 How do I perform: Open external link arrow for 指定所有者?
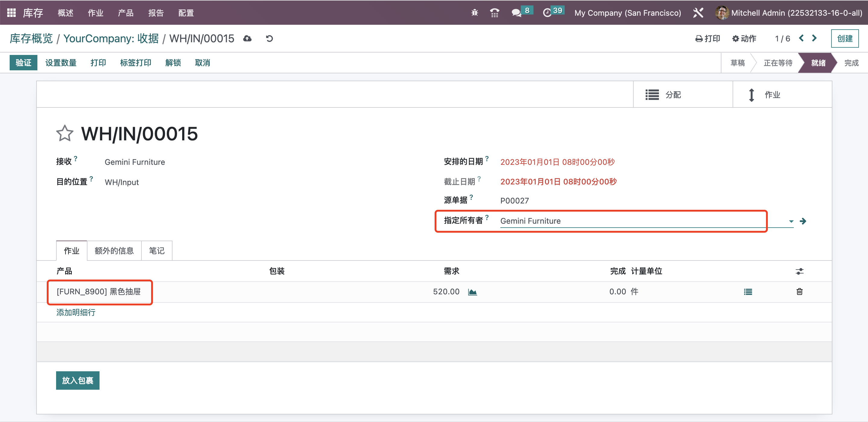pyautogui.click(x=803, y=221)
